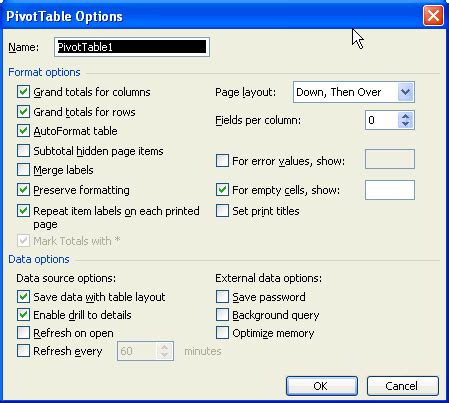Click the Name input field
The image size is (449, 403).
132,47
